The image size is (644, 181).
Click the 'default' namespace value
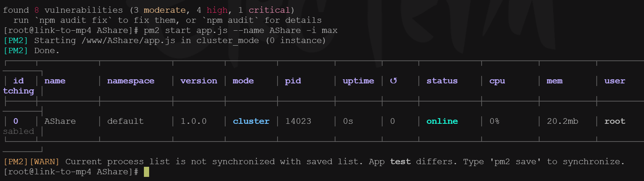[125, 121]
